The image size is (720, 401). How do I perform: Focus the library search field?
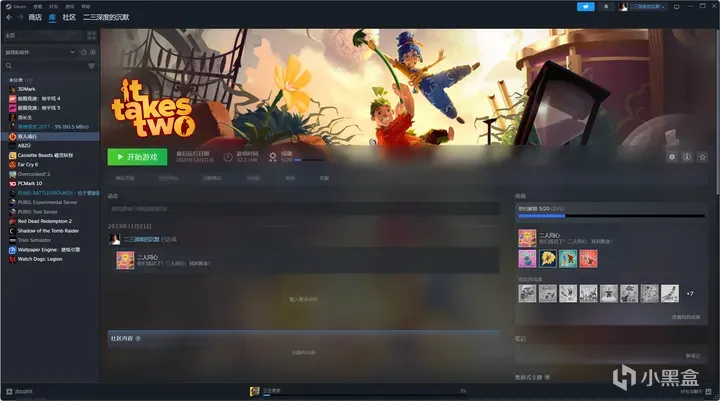point(45,66)
